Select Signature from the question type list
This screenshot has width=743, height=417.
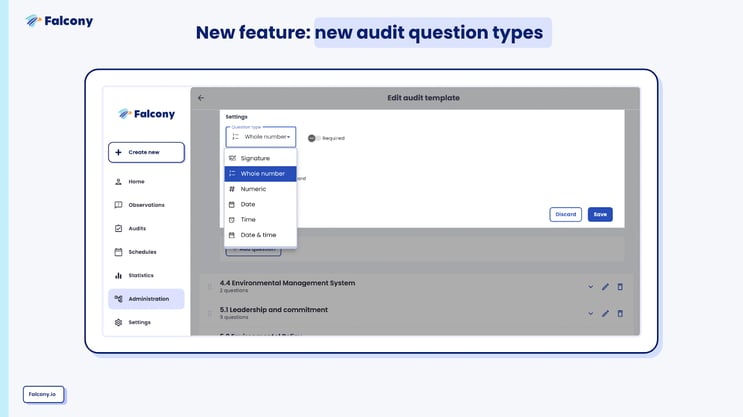click(255, 158)
